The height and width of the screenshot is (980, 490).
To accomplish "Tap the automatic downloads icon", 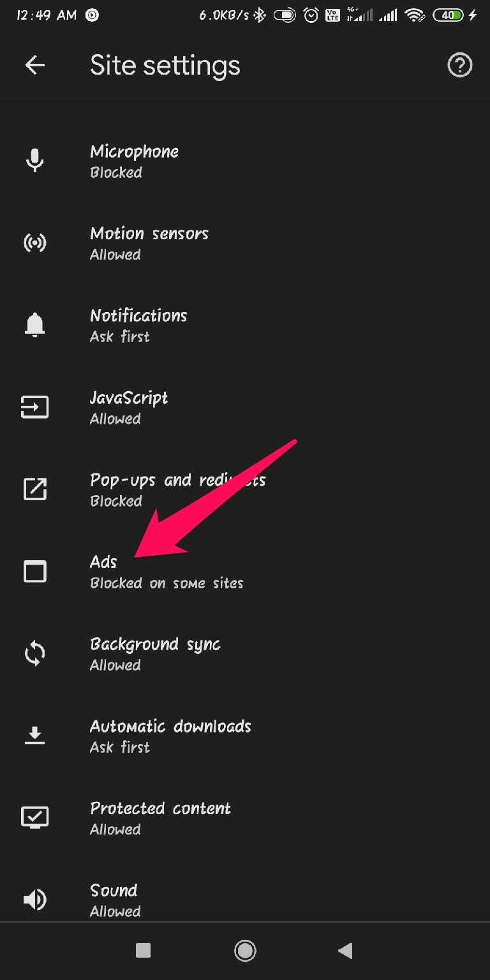I will (34, 736).
